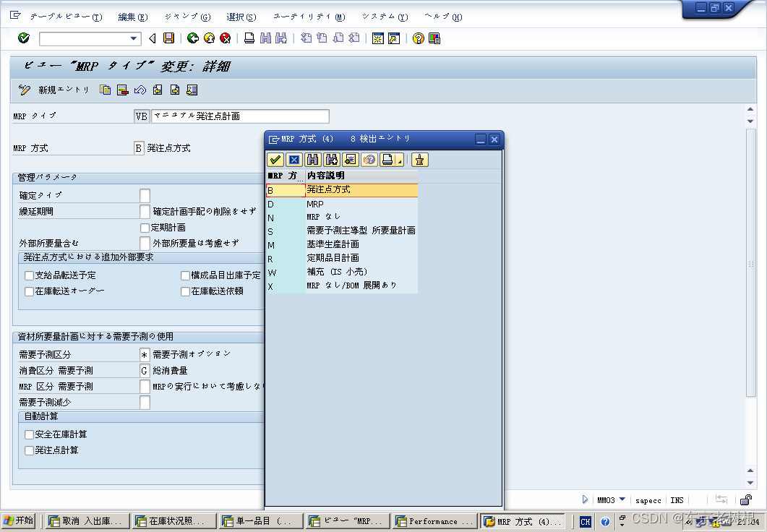This screenshot has width=767, height=532.
Task: Click the Delete entry icon
Action: click(x=123, y=90)
